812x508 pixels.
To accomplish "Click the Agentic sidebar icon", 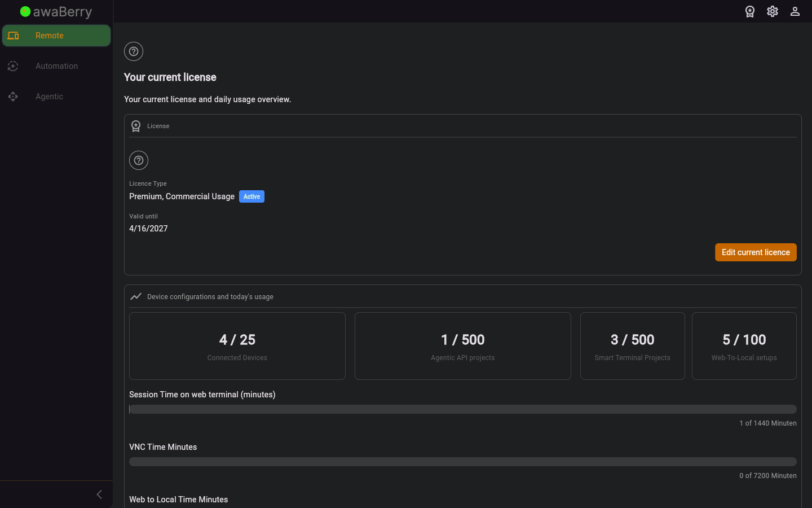I will [13, 97].
